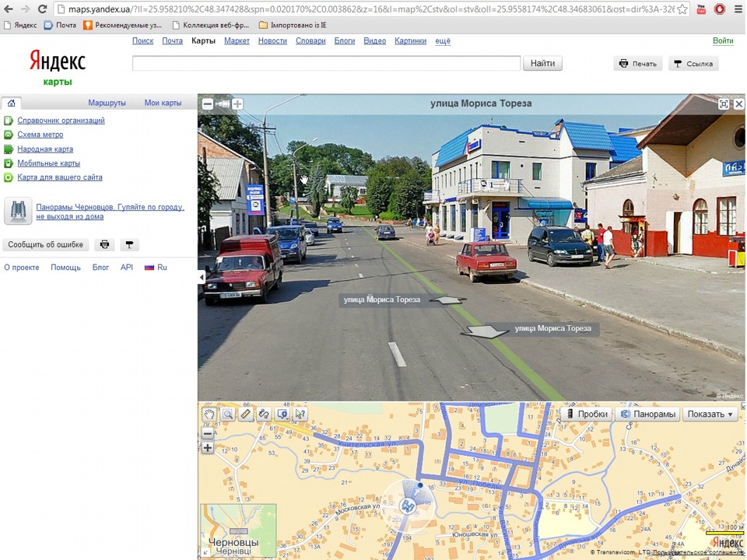Move forward along улица Мориса Тореза arrow
747x560 pixels.
tap(449, 300)
